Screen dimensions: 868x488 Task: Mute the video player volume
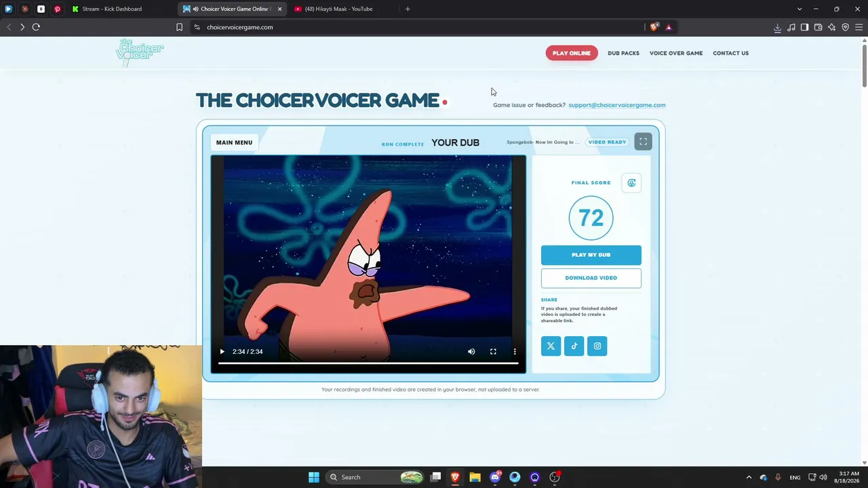tap(471, 352)
